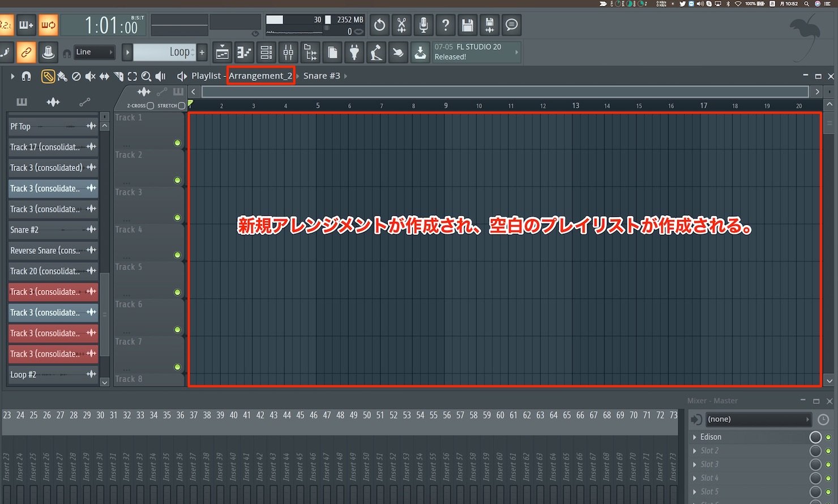Toggle typing keyboard to piano icon
The image size is (838, 504).
click(x=48, y=52)
